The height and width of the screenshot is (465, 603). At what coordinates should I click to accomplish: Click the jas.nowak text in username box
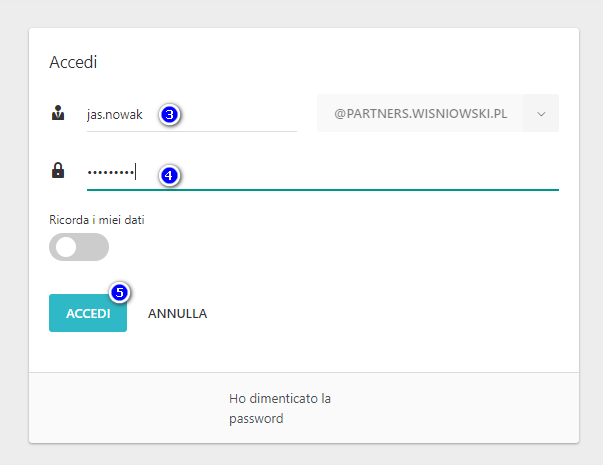click(x=115, y=115)
